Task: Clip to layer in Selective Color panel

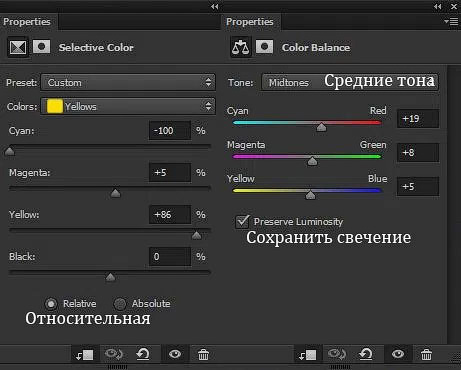Action: (x=85, y=355)
